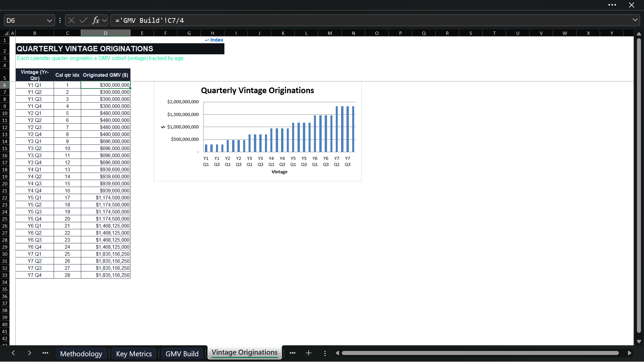Open the Key Metrics sheet tab

point(134,354)
